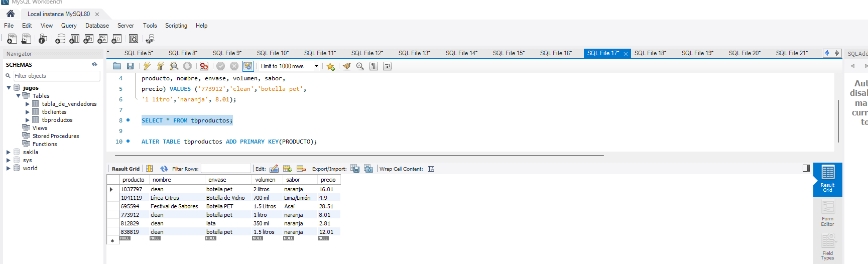
Task: Expand the sys schema
Action: tap(9, 160)
